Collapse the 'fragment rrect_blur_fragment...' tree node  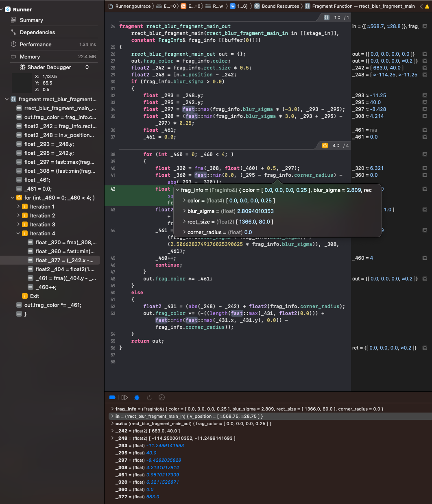tap(7, 99)
